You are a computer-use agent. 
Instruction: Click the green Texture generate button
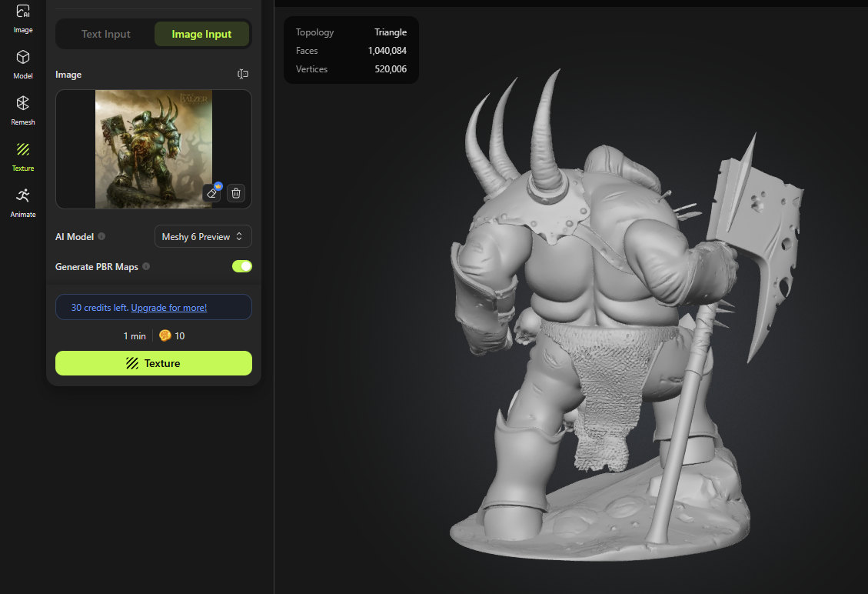153,363
